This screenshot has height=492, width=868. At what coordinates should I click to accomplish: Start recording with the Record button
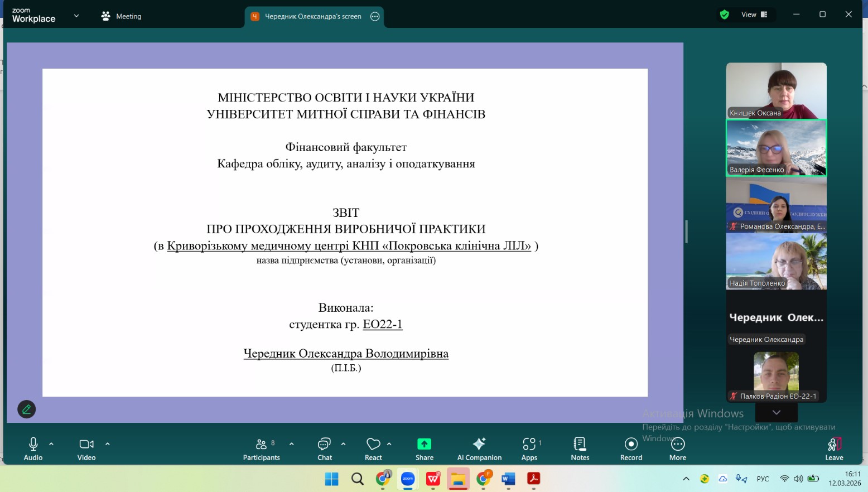click(631, 449)
